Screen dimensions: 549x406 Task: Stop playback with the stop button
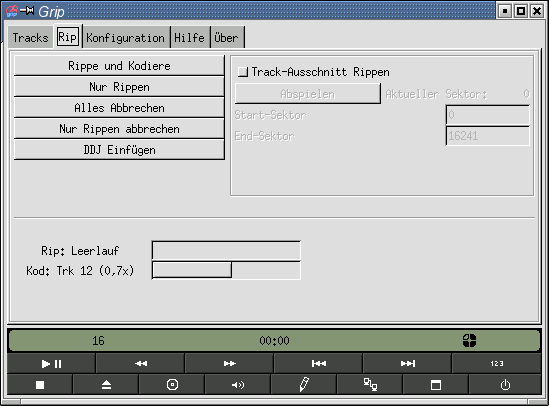pos(40,385)
